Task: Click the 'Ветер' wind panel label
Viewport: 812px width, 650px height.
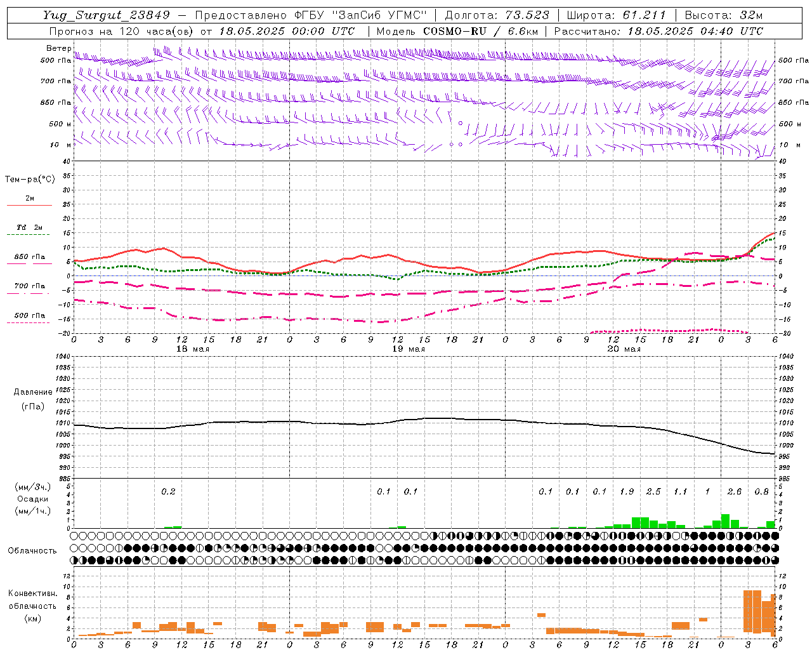Action: click(x=59, y=48)
